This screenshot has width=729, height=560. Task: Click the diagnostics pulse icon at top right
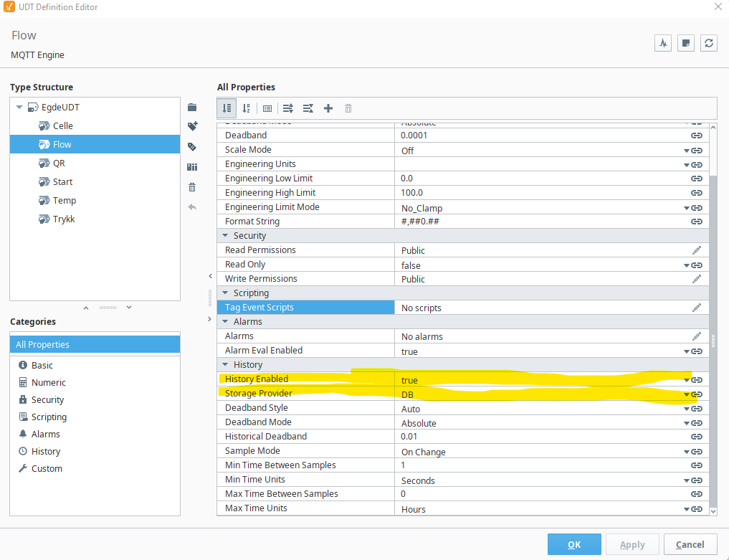[663, 43]
